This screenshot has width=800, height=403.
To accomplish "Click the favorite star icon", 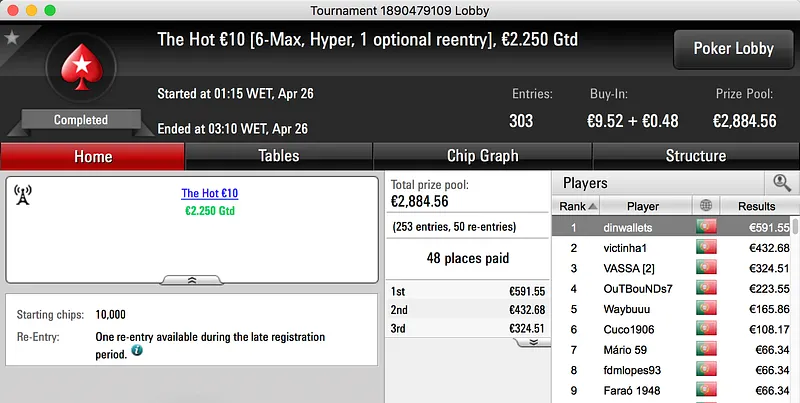I will coord(12,38).
